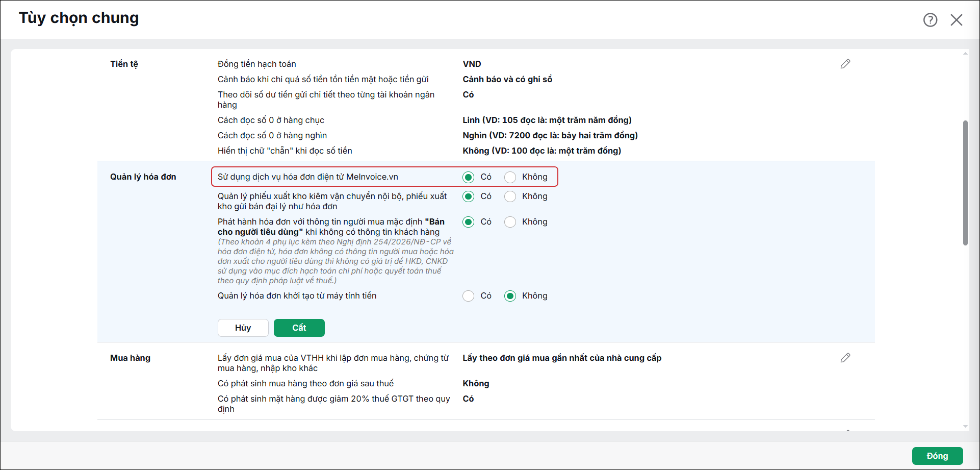Edit the Tiền tệ section with pencil icon
This screenshot has width=980, height=470.
pos(845,64)
